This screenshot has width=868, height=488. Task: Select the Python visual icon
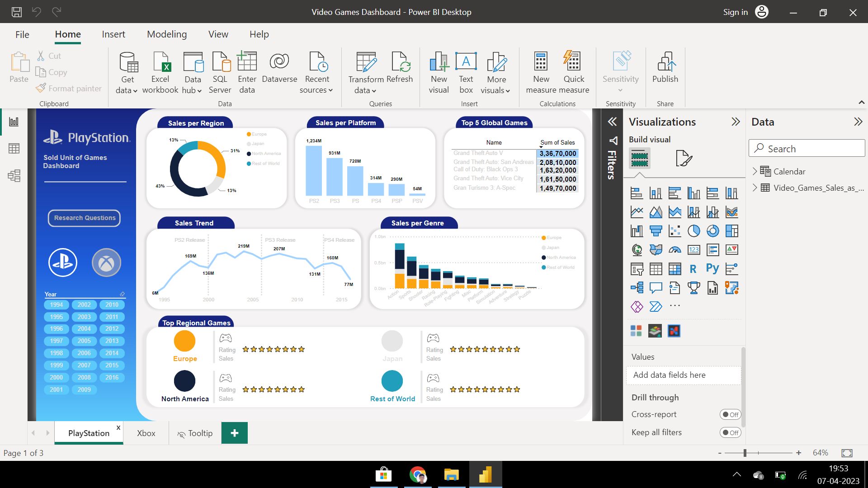(712, 269)
